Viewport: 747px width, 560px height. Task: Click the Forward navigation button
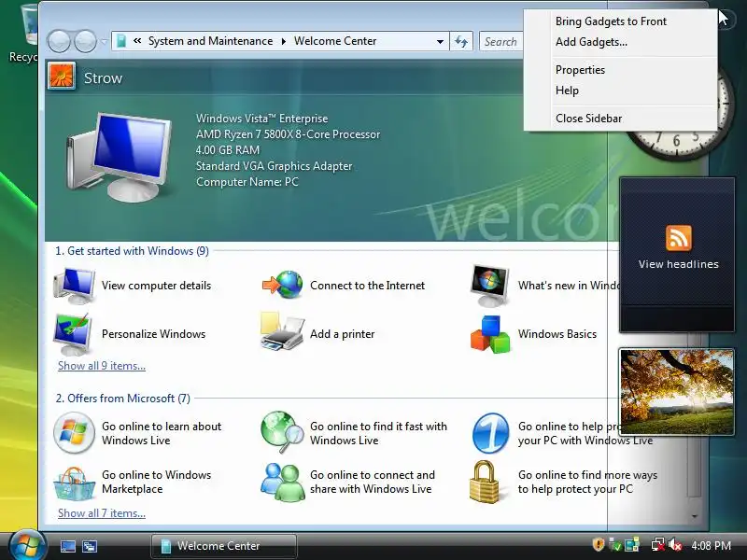[x=85, y=41]
